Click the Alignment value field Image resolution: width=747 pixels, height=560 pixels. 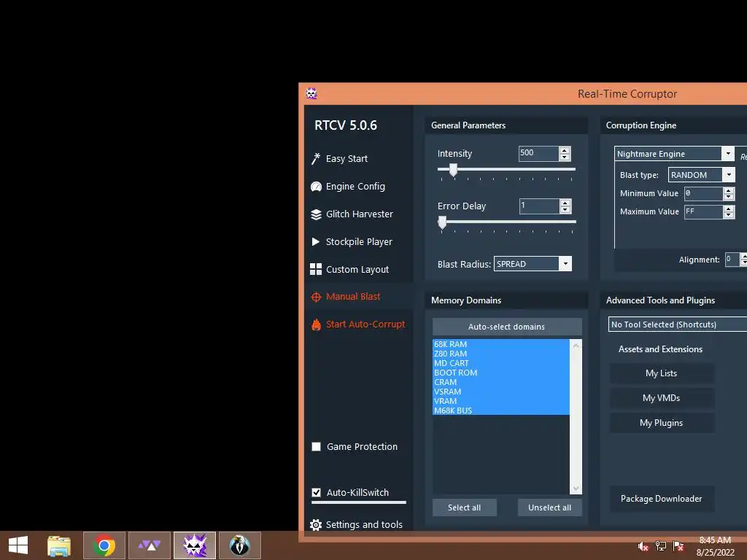(x=732, y=260)
